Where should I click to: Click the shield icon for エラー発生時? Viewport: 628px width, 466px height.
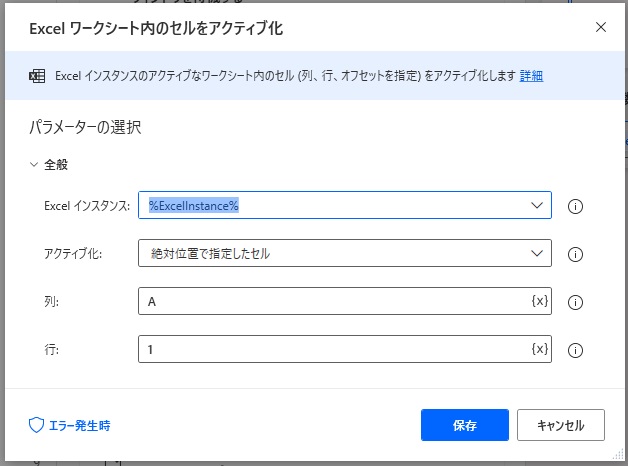pos(36,425)
